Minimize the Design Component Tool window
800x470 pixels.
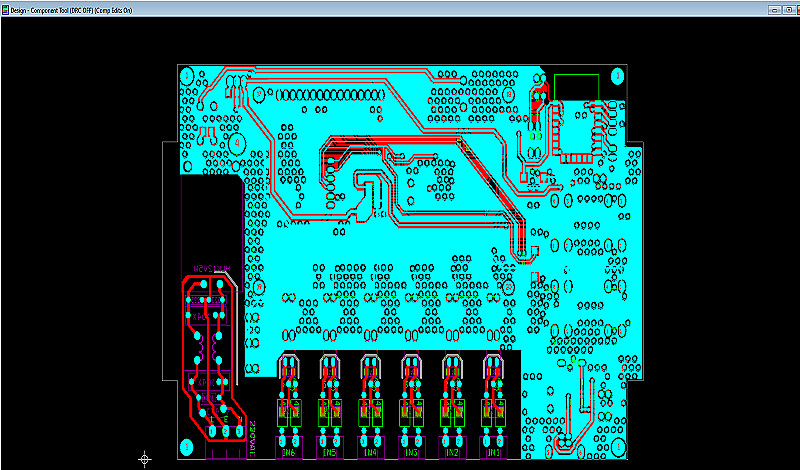tap(775, 10)
